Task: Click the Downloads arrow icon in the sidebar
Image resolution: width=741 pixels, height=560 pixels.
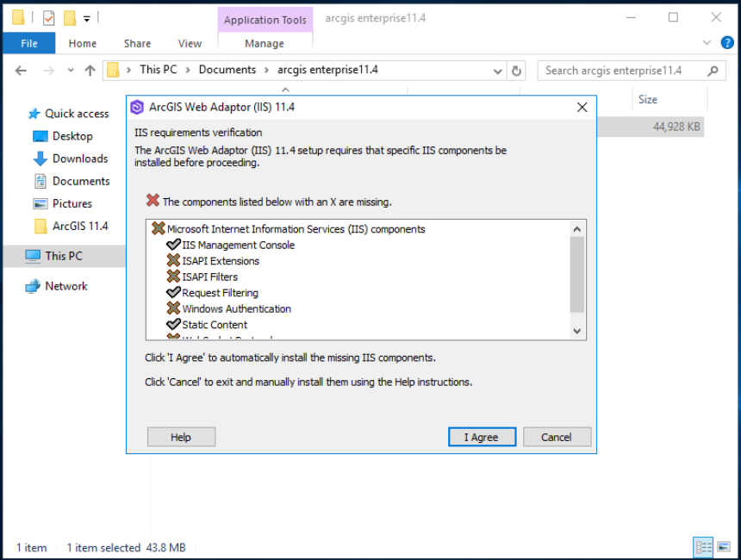Action: [40, 159]
